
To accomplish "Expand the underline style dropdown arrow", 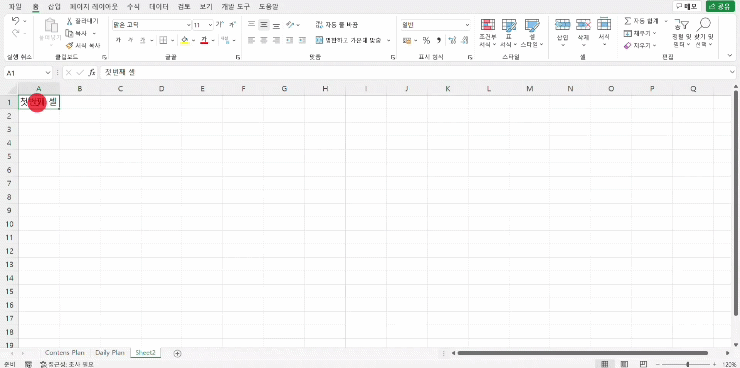I will click(x=151, y=41).
